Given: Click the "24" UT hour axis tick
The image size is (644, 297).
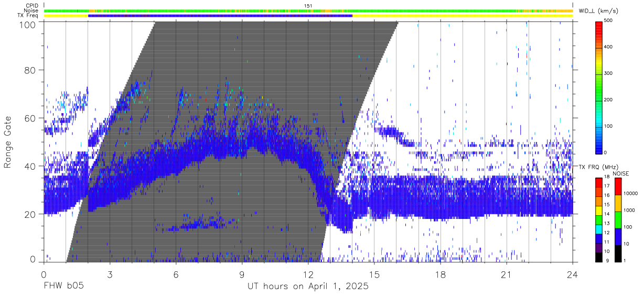Looking at the screenshot, I should pyautogui.click(x=573, y=274).
